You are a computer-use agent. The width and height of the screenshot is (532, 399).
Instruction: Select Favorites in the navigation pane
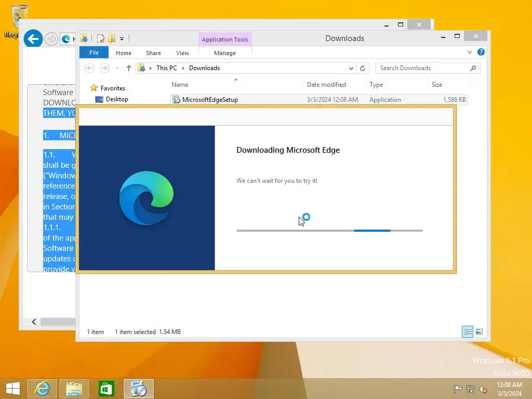point(113,88)
